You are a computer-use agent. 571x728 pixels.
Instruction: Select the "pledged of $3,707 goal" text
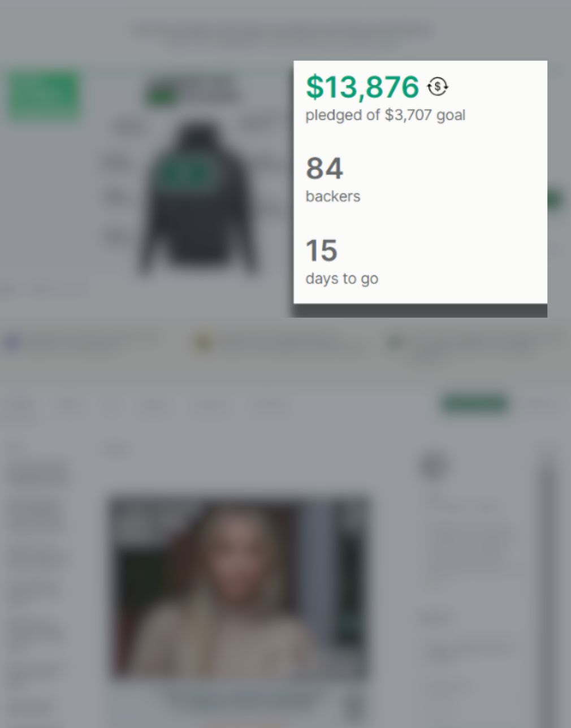[386, 115]
